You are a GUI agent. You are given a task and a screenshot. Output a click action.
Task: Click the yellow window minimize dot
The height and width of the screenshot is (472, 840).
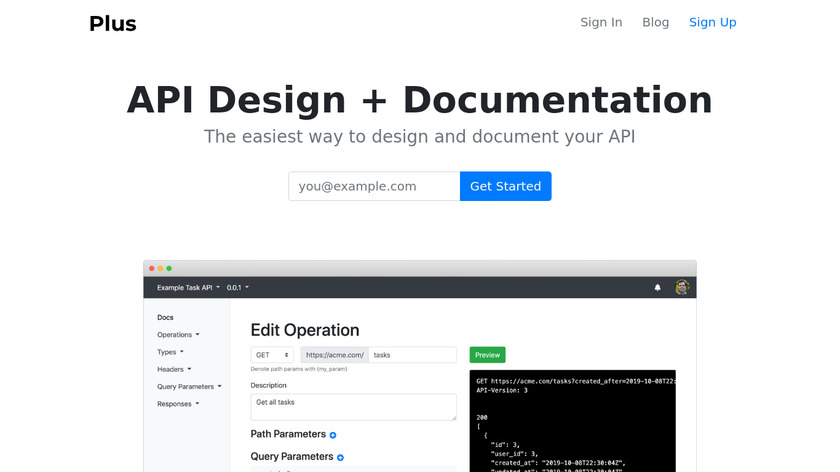(160, 268)
